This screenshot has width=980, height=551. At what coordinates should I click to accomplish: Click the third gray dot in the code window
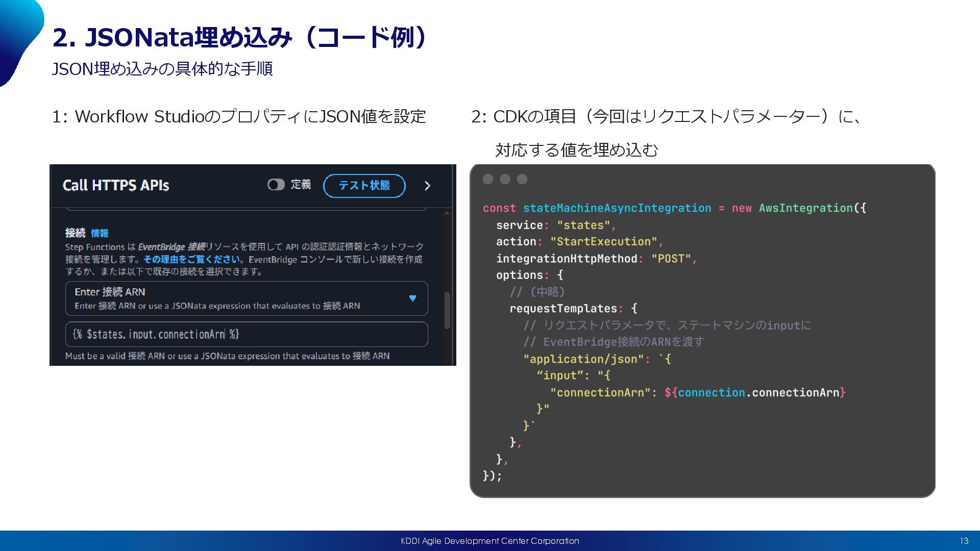(522, 179)
